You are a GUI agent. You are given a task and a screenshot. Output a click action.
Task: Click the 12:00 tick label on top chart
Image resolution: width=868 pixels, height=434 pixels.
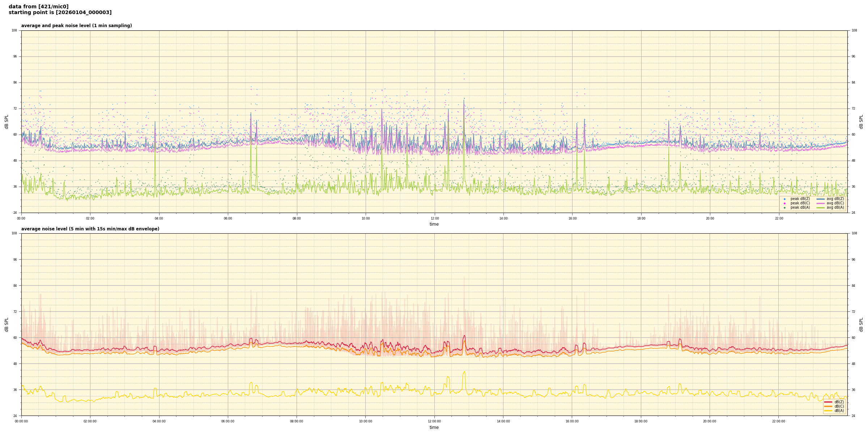434,218
